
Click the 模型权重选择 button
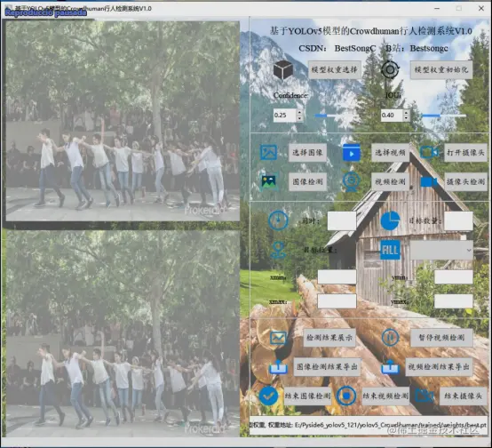tap(334, 69)
